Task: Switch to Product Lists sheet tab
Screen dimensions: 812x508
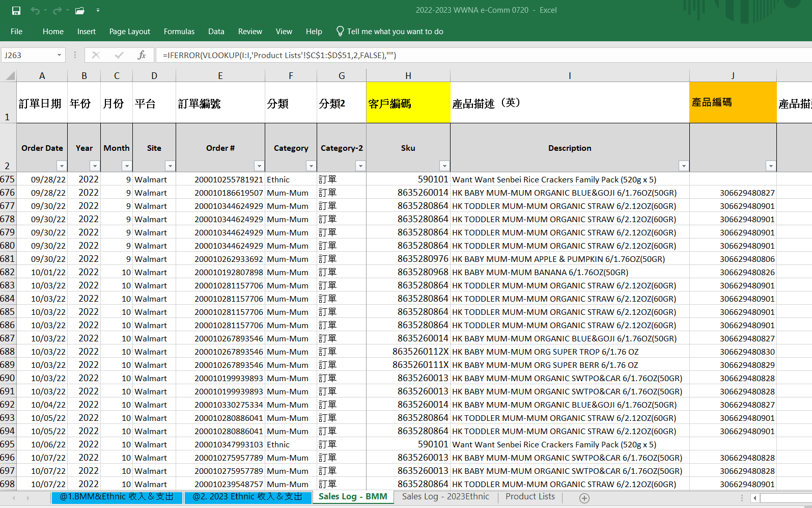Action: click(x=530, y=497)
